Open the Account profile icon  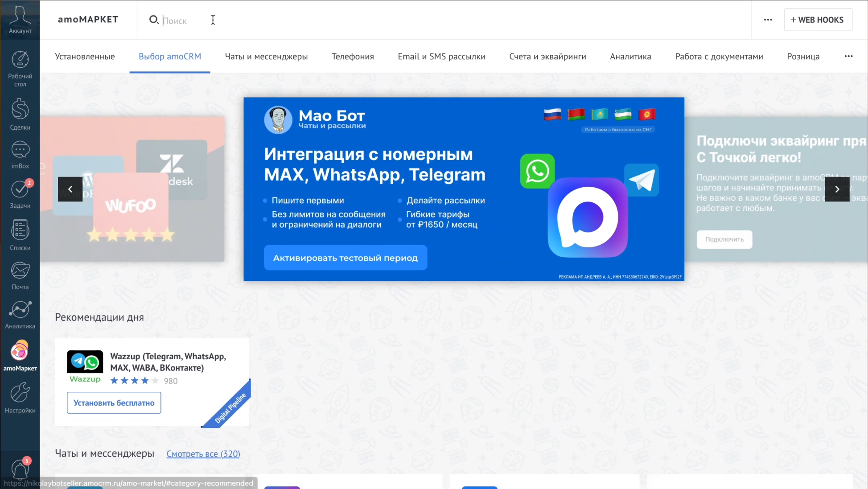click(x=20, y=20)
